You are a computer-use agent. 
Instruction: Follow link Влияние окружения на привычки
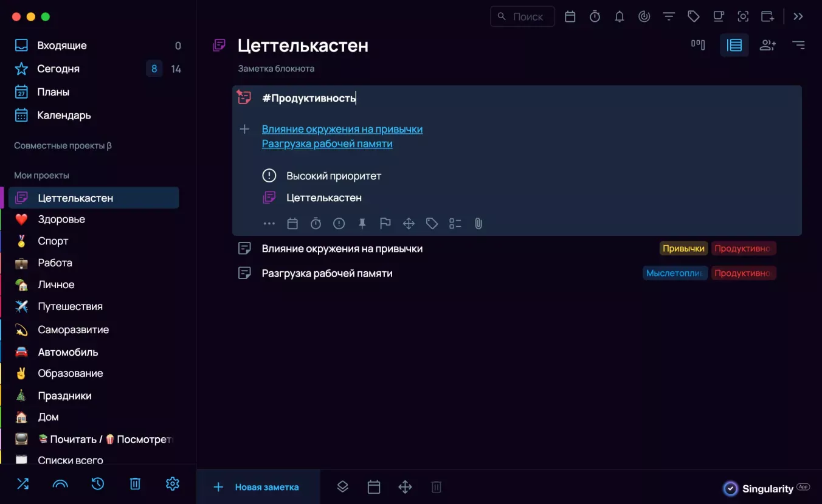pyautogui.click(x=342, y=129)
